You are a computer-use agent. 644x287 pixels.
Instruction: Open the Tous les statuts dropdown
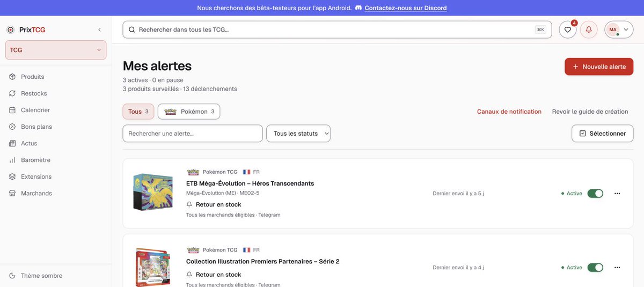pos(298,134)
